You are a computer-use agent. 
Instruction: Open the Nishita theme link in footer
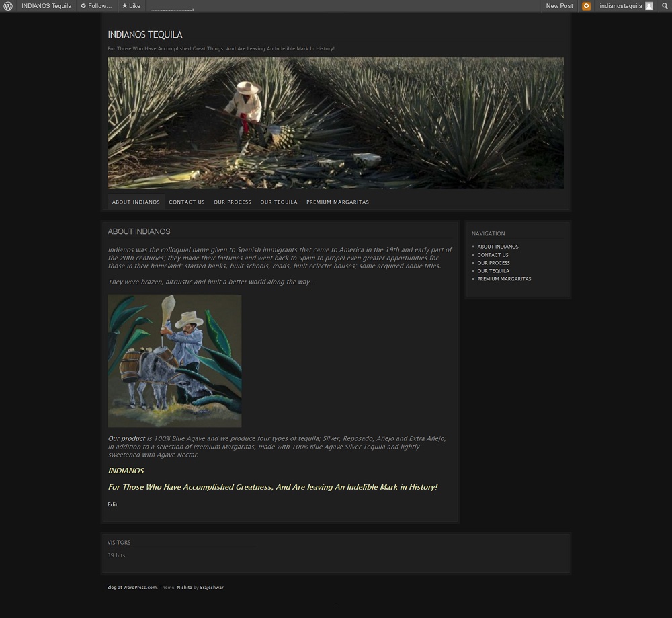[184, 588]
